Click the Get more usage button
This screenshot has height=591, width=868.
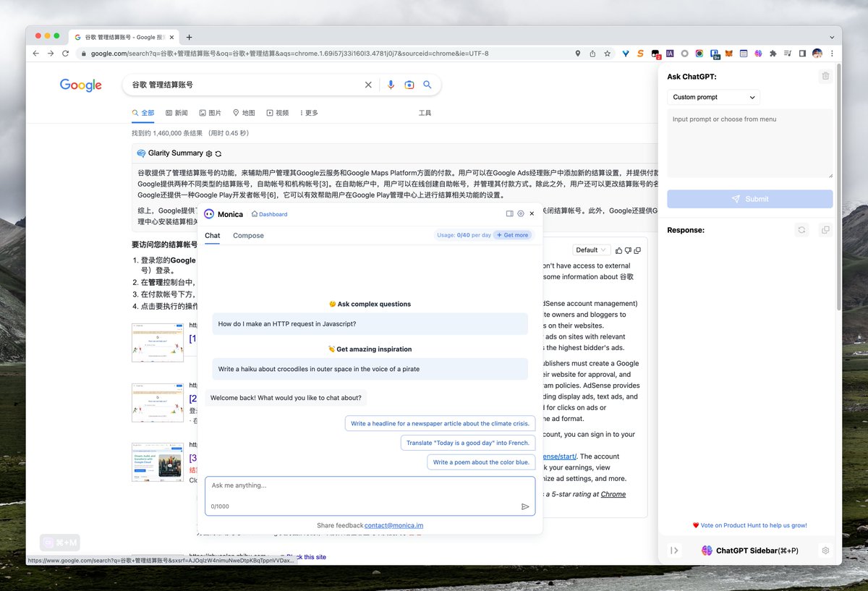pos(512,235)
